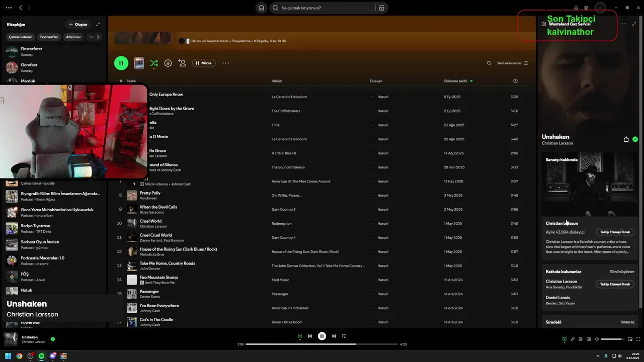644x362 pixels.
Task: Open Google Chrome from the taskbar
Action: [19, 356]
